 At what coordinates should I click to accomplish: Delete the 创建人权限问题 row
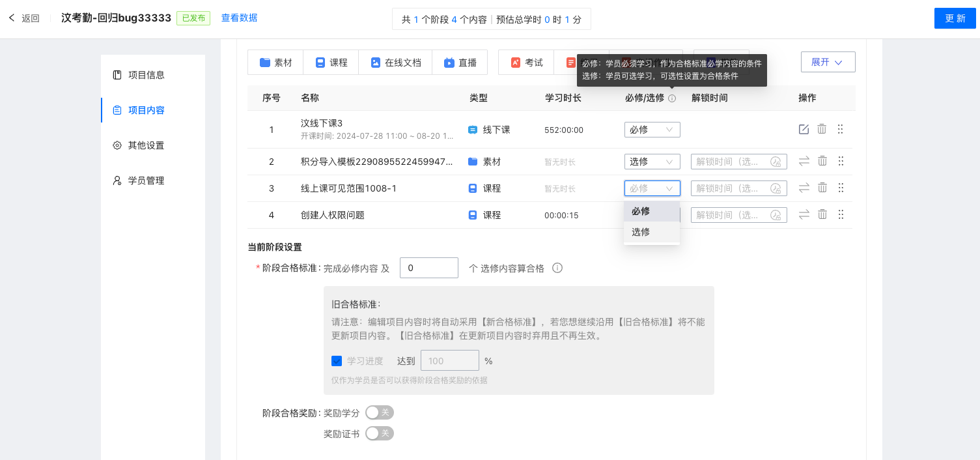click(x=822, y=214)
